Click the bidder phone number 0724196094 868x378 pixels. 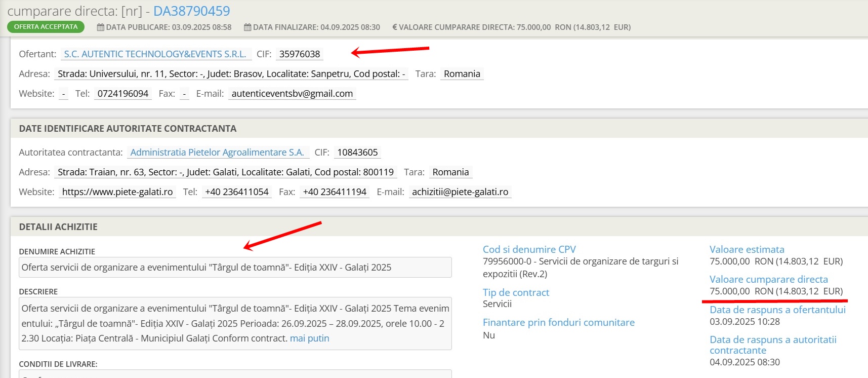click(123, 94)
